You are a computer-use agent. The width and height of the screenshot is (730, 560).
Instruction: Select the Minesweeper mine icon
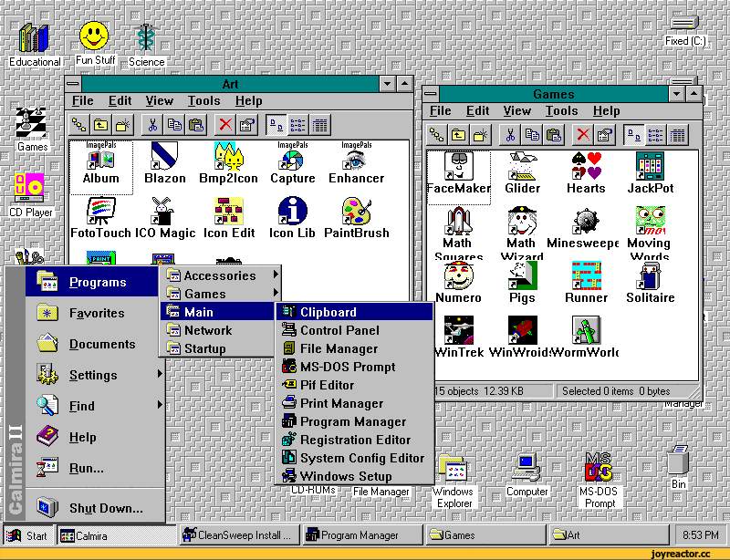click(584, 228)
